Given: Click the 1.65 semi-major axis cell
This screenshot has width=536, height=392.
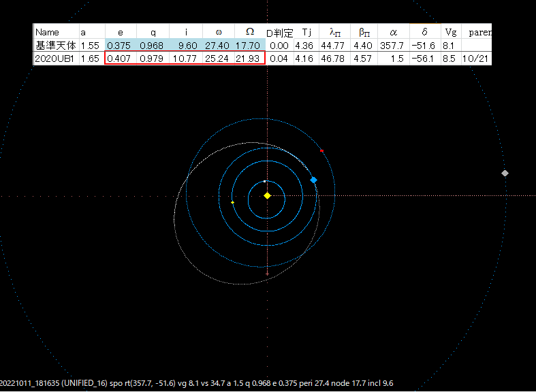Looking at the screenshot, I should pyautogui.click(x=93, y=59).
